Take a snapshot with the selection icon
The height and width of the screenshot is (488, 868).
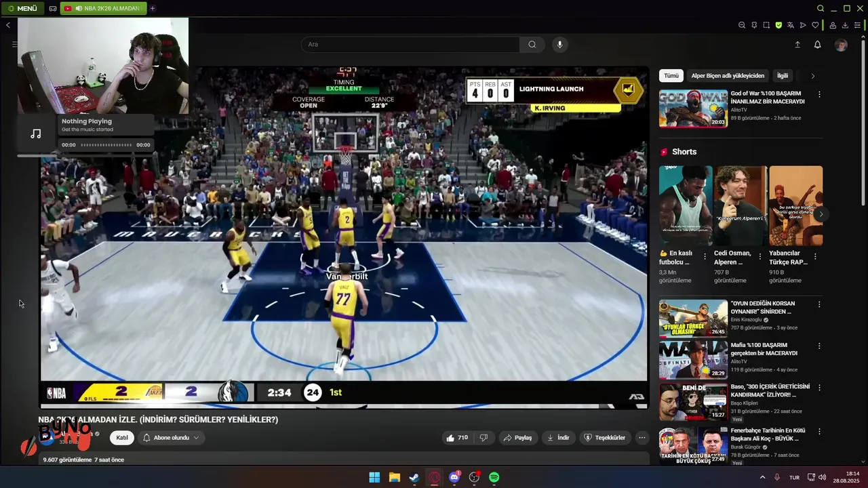pyautogui.click(x=766, y=25)
